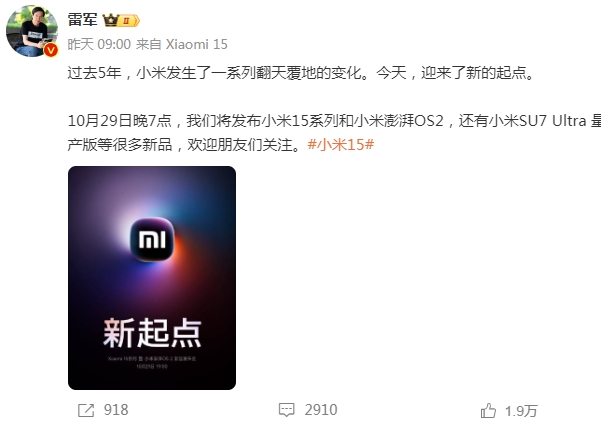Enlarge the 新起点 poster thumbnail
601x428 pixels.
coord(152,278)
